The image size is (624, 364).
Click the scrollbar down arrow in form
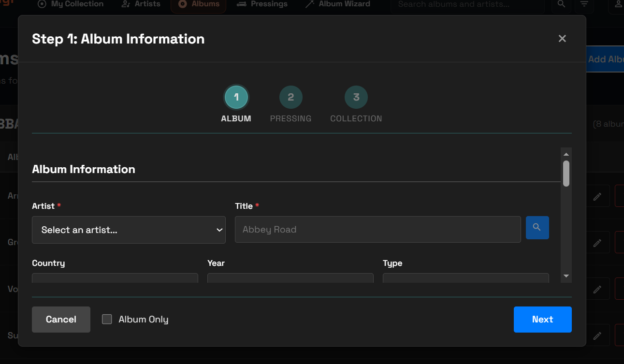[x=566, y=276]
